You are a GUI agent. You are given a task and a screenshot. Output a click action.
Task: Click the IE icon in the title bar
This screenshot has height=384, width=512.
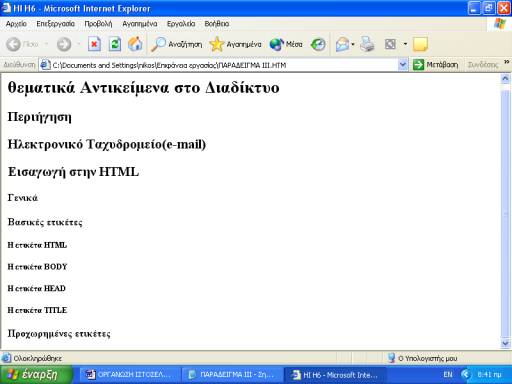click(6, 8)
